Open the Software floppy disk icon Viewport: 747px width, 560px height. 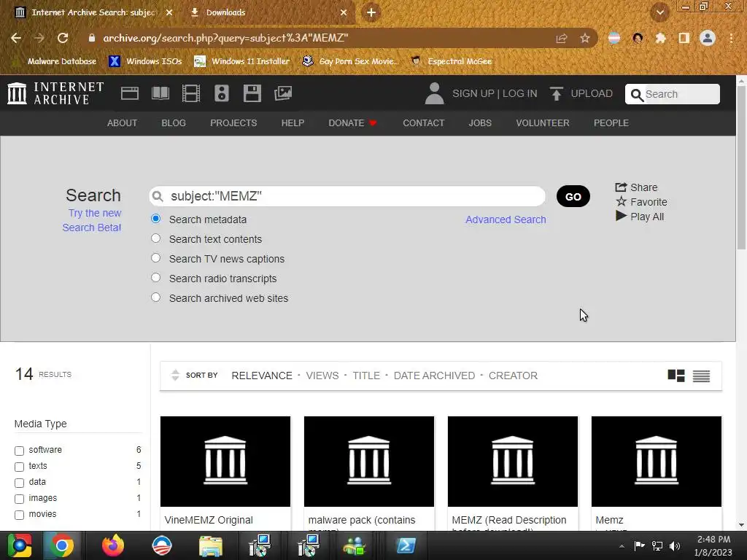coord(252,93)
